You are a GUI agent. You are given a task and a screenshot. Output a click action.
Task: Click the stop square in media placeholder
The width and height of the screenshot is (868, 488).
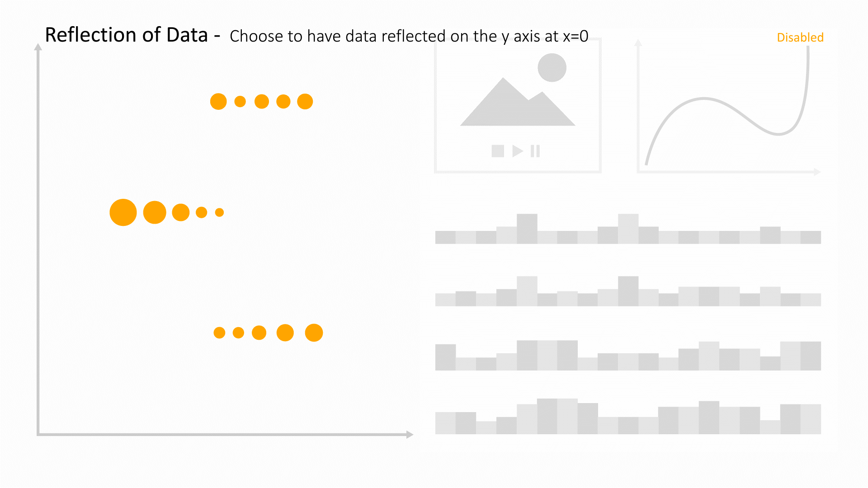tap(498, 151)
